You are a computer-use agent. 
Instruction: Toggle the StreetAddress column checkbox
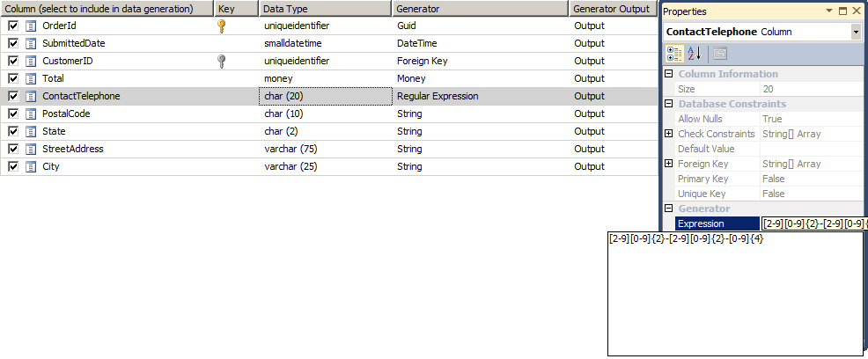pyautogui.click(x=14, y=149)
